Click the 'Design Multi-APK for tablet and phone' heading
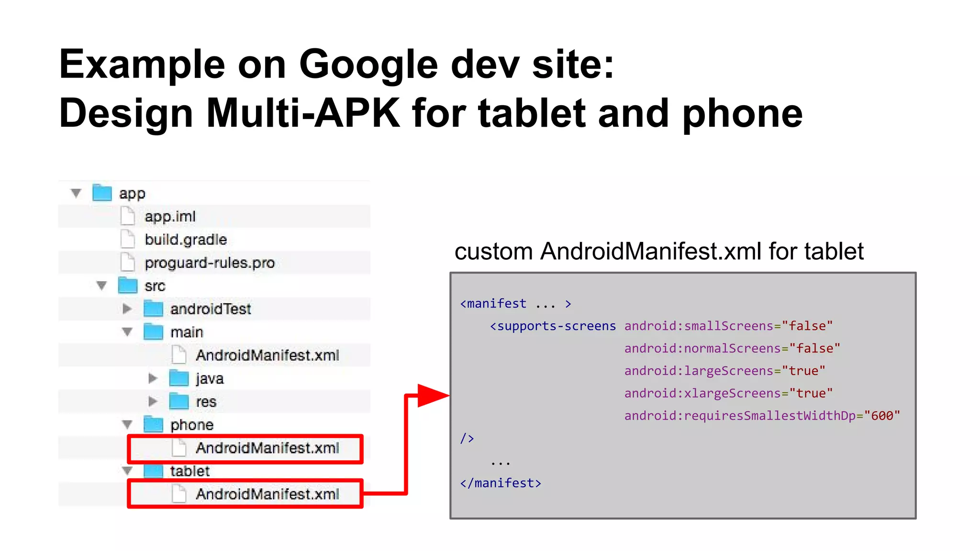 [431, 115]
